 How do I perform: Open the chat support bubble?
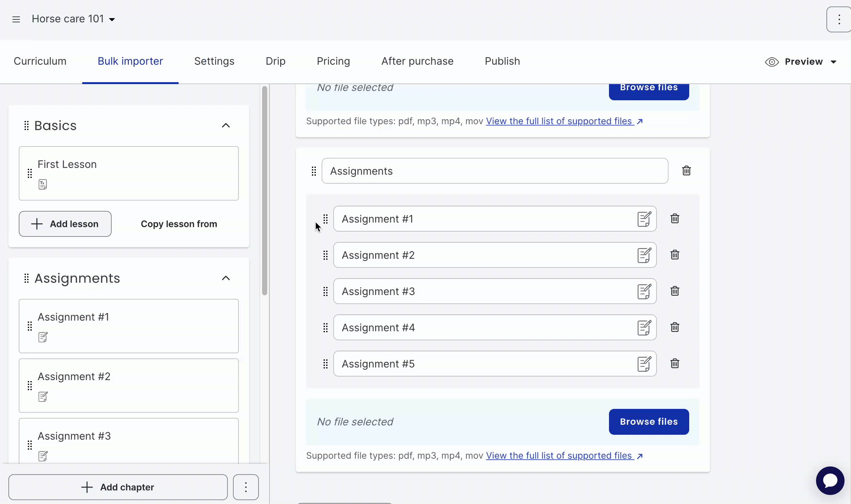tap(830, 481)
